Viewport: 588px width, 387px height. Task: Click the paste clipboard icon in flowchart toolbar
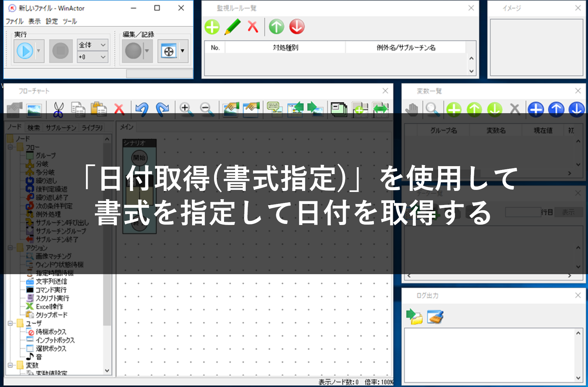(x=99, y=109)
